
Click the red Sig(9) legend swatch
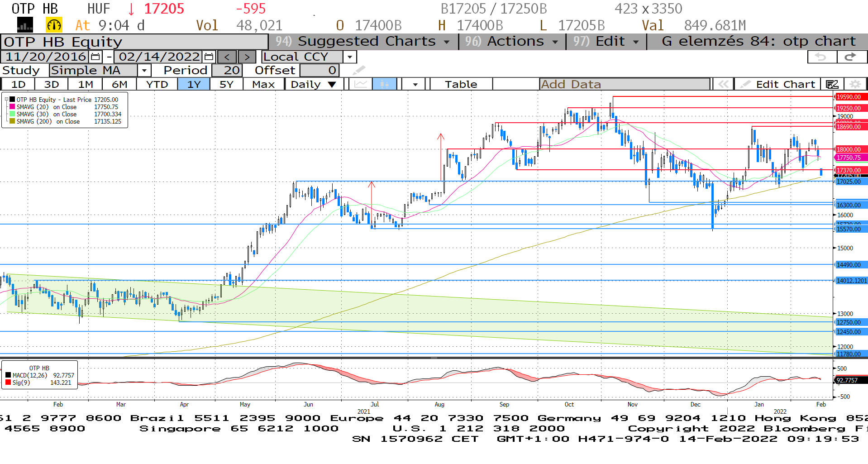click(x=8, y=383)
